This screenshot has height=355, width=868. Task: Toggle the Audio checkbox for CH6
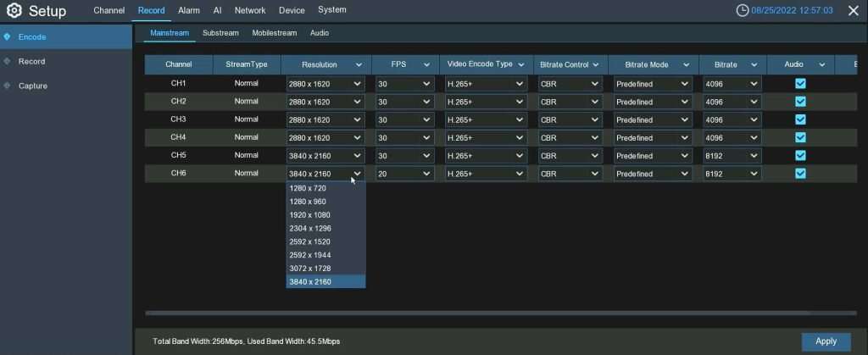[x=800, y=174]
